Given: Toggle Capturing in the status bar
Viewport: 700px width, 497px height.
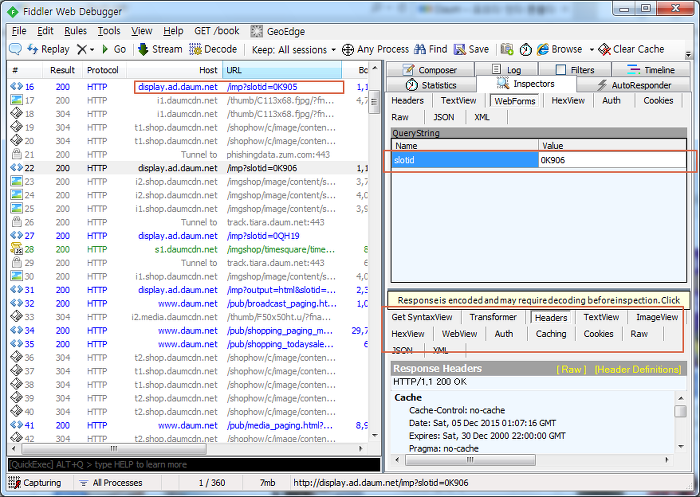Looking at the screenshot, I should click(35, 483).
